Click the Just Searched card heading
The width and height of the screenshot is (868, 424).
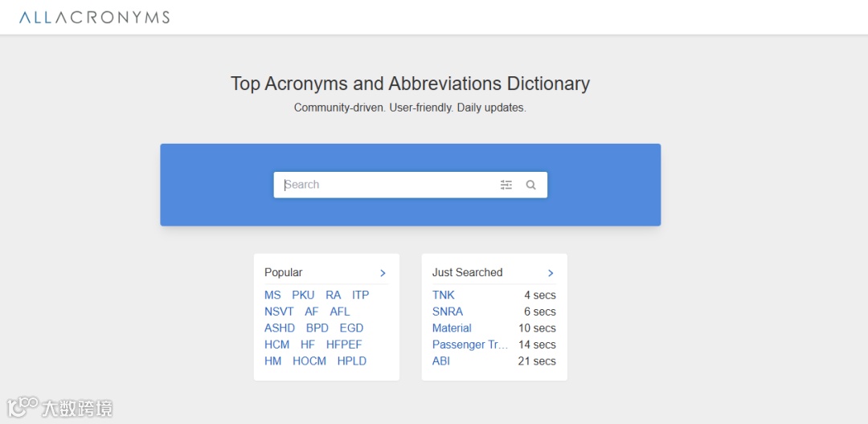[x=467, y=272]
